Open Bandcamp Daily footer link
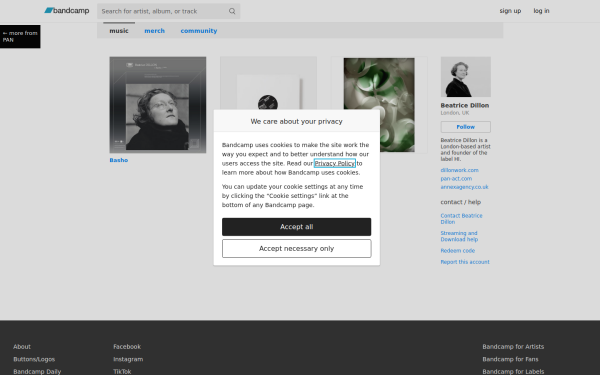Viewport: 600px width, 375px height. tap(37, 372)
